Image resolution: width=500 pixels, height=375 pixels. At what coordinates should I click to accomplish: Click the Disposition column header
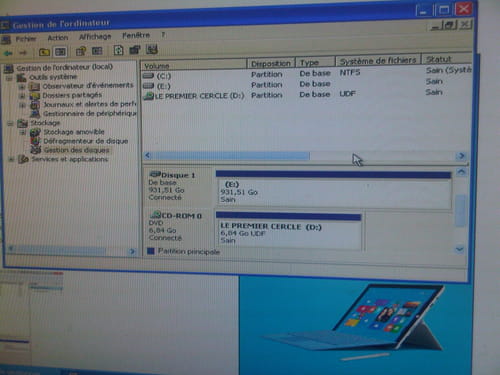coord(271,63)
